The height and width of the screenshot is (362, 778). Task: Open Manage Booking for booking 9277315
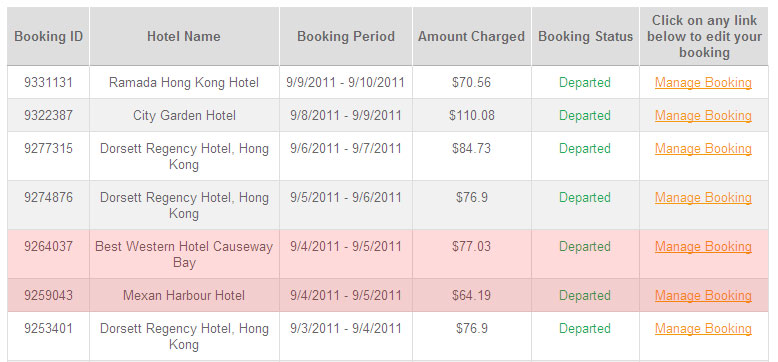703,148
